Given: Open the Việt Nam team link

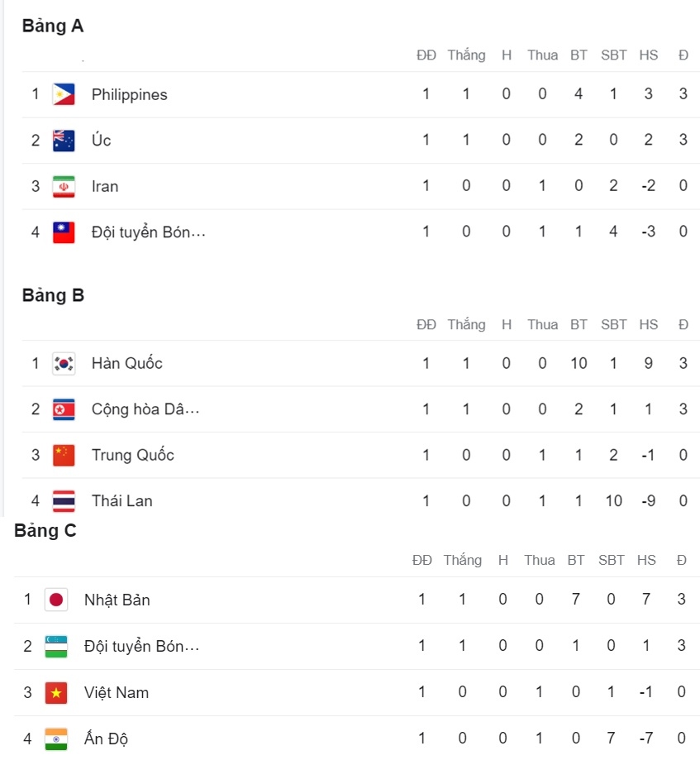Looking at the screenshot, I should coord(117,692).
